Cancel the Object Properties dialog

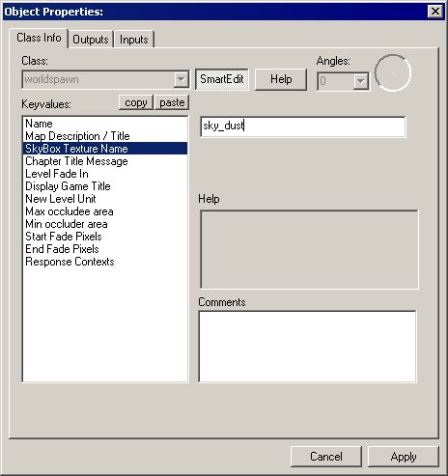(326, 457)
